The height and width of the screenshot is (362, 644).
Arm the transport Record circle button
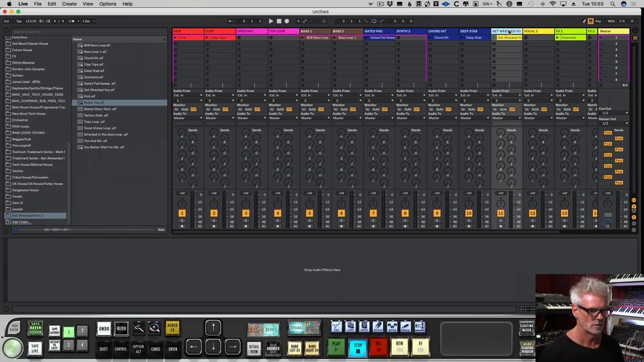pos(286,21)
